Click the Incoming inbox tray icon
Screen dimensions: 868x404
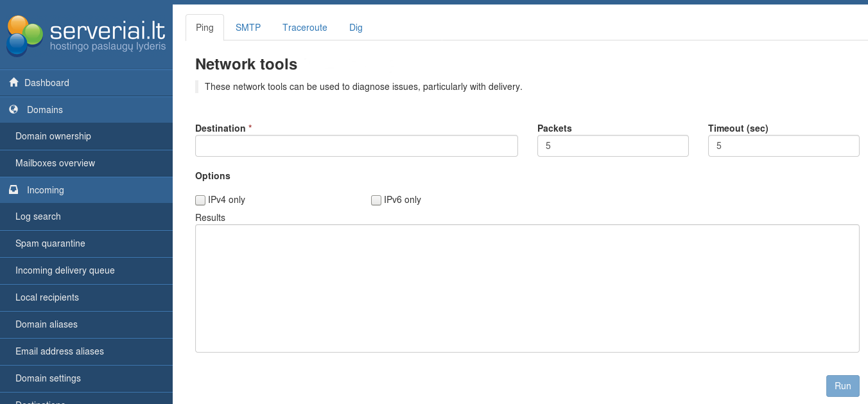point(13,190)
